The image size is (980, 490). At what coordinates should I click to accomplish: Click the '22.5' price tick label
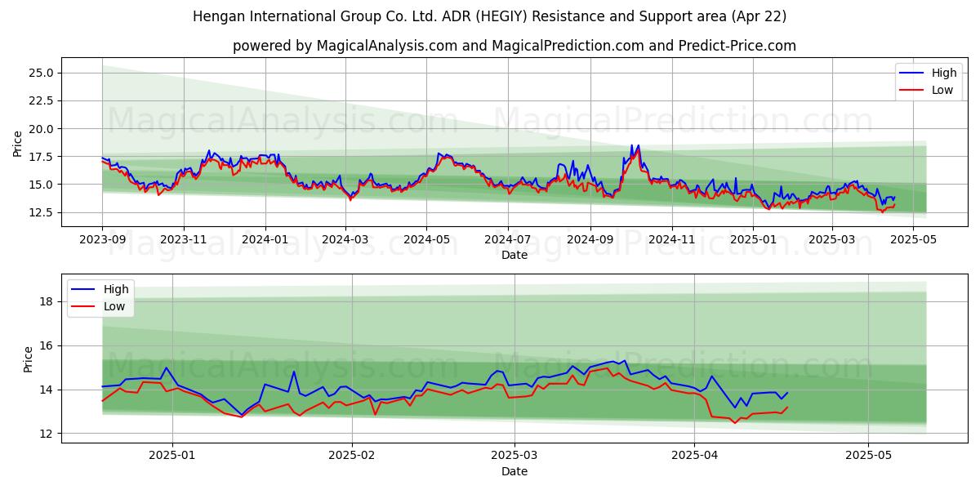pos(42,100)
